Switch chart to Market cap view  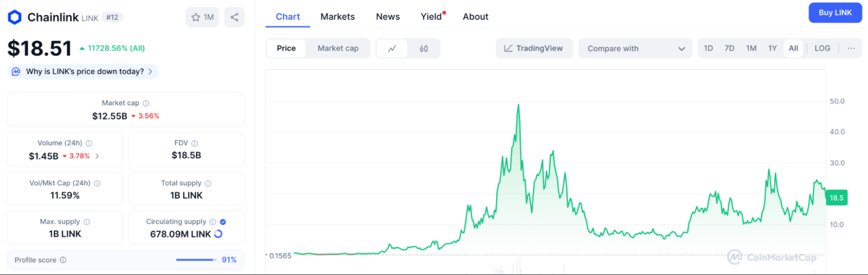pos(338,48)
